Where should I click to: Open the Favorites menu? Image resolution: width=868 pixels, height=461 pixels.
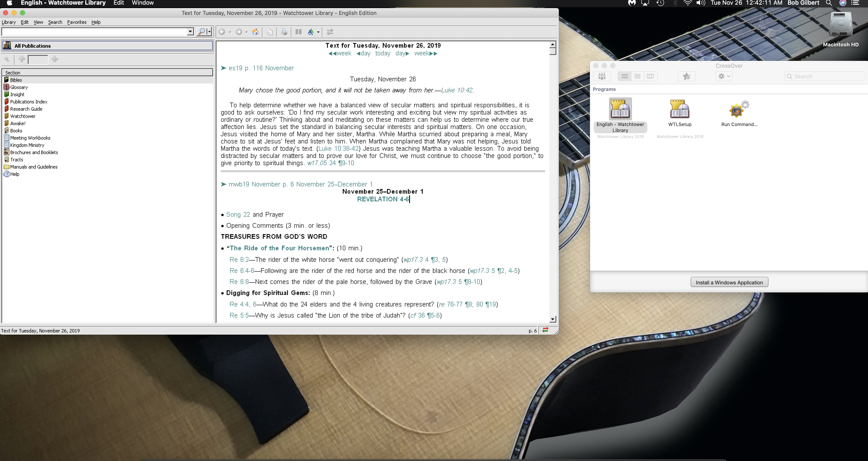(x=77, y=22)
